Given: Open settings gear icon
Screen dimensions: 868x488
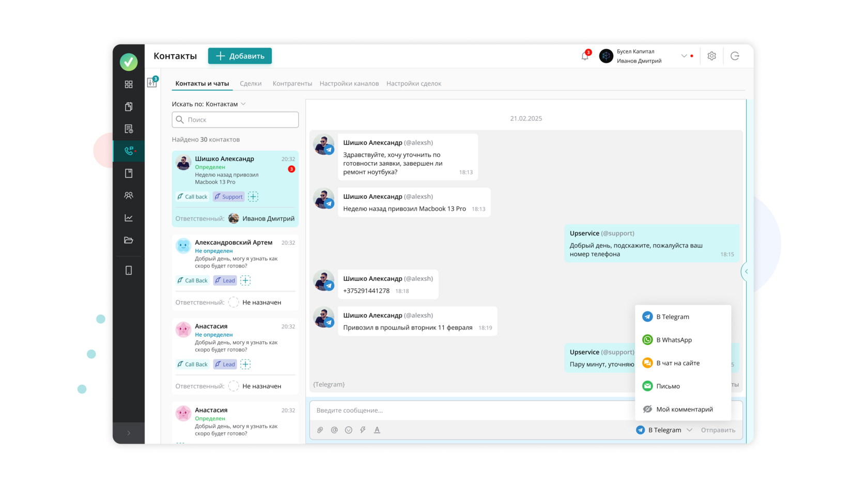Looking at the screenshot, I should (711, 56).
